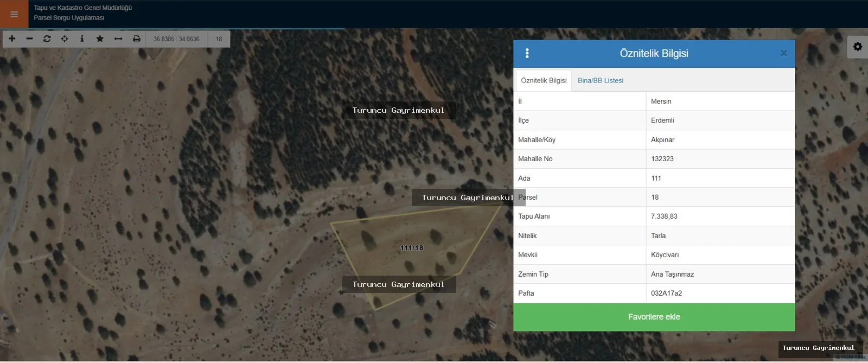Select the Öznitelik Bilgisi tab
The width and height of the screenshot is (868, 363).
[544, 80]
